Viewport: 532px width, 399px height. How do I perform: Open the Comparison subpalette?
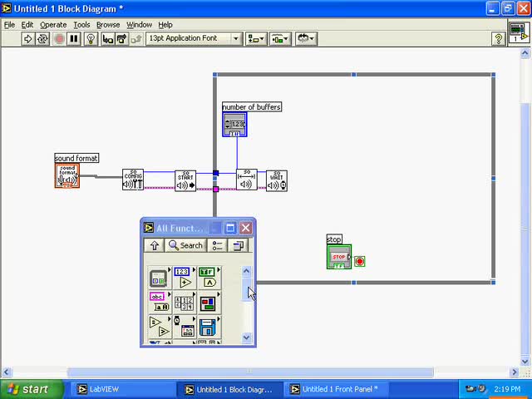click(159, 327)
